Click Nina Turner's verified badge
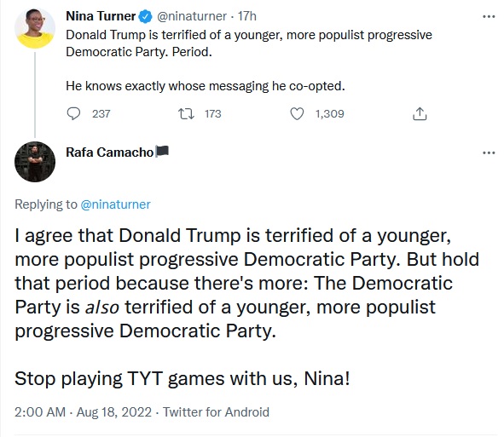The width and height of the screenshot is (504, 437). (145, 16)
